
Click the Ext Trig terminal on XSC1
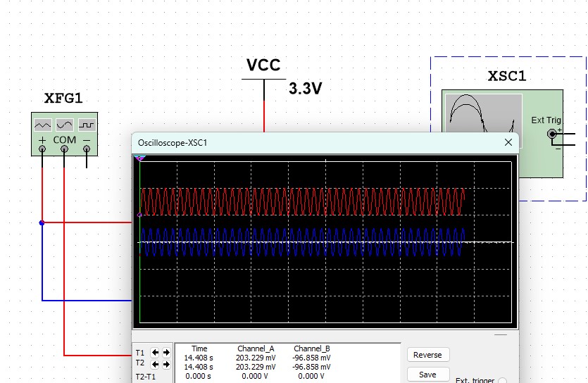pyautogui.click(x=551, y=134)
